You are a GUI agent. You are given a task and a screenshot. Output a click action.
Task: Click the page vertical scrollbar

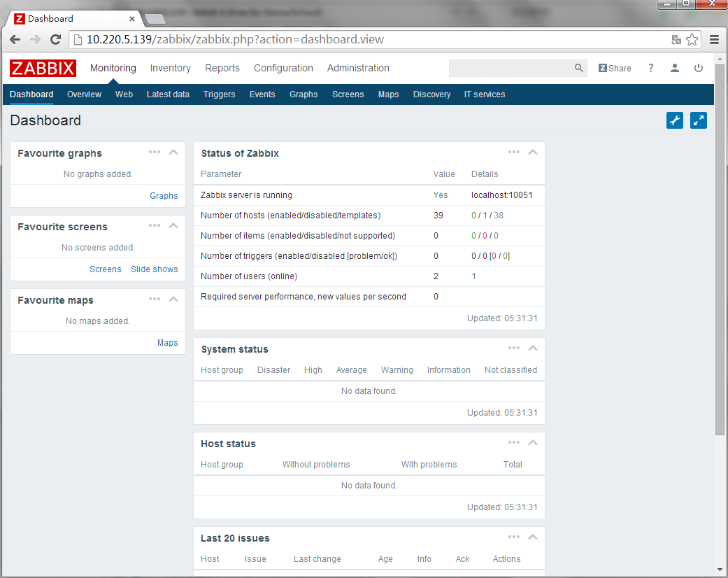point(720,249)
